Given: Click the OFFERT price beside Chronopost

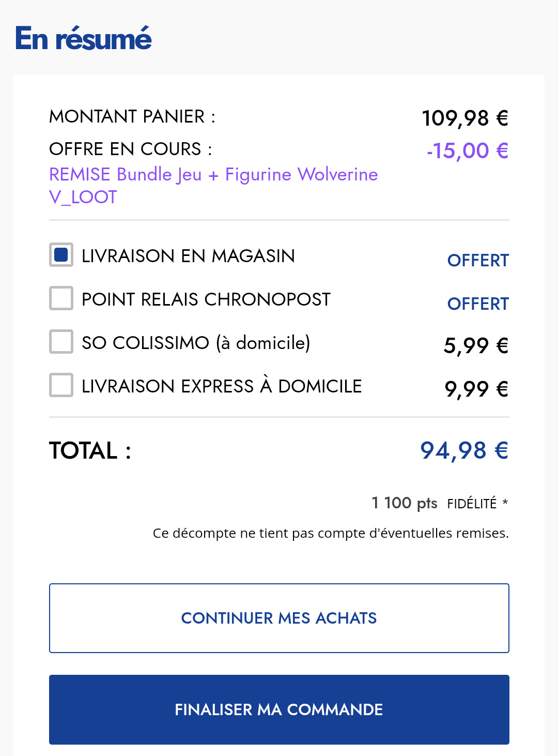Looking at the screenshot, I should pos(478,304).
